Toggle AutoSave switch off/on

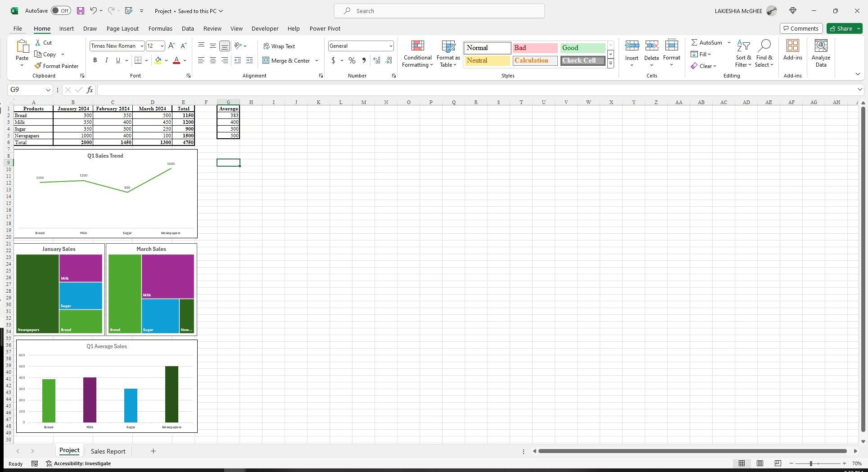(61, 11)
